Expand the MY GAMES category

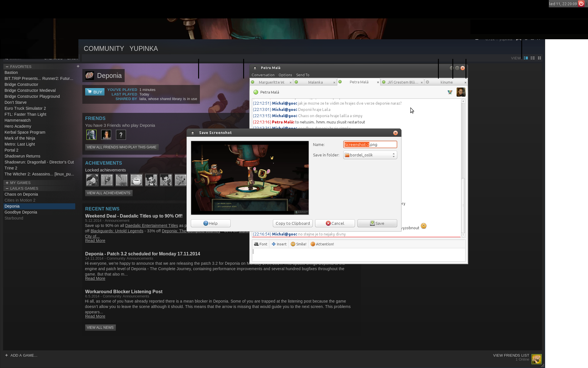(x=7, y=183)
